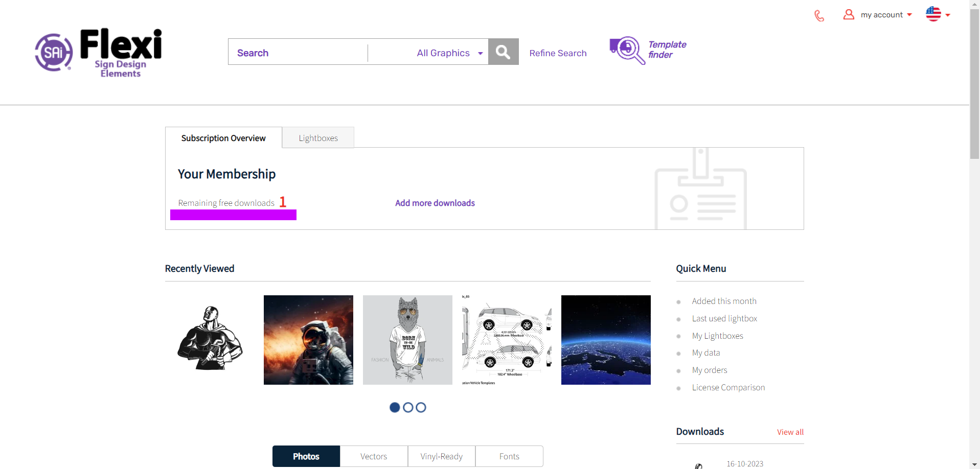
Task: Click the Added this month bullet icon
Action: coord(679,301)
